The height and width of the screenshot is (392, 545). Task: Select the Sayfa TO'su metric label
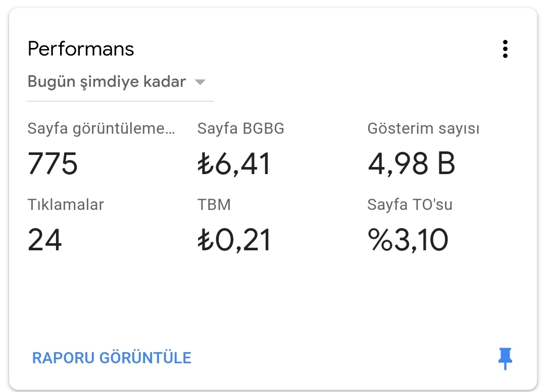click(410, 204)
